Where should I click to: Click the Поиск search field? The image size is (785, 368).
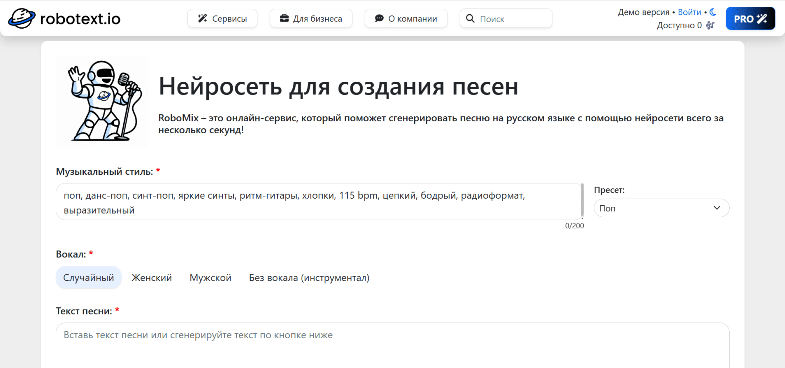(x=506, y=19)
